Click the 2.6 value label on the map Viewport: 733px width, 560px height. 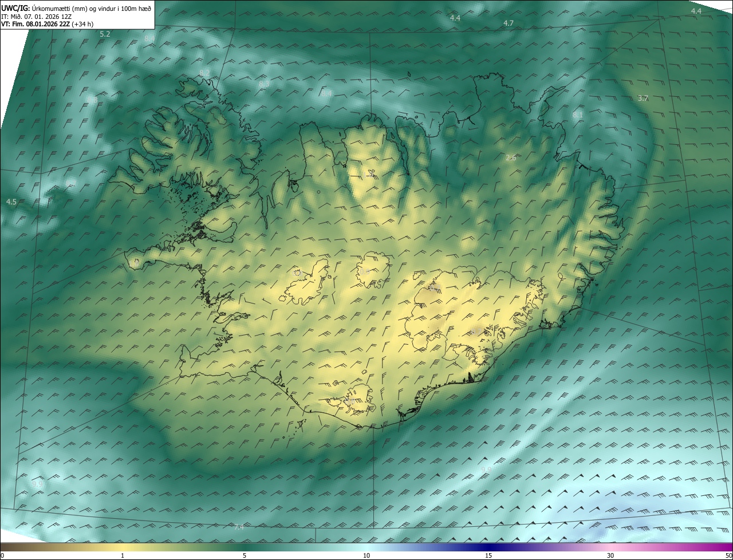(511, 157)
